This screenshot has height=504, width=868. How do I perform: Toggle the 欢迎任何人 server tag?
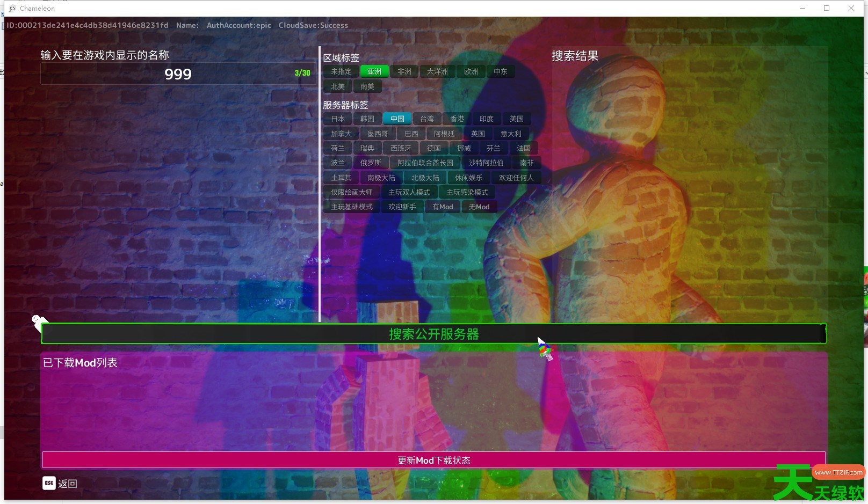516,178
